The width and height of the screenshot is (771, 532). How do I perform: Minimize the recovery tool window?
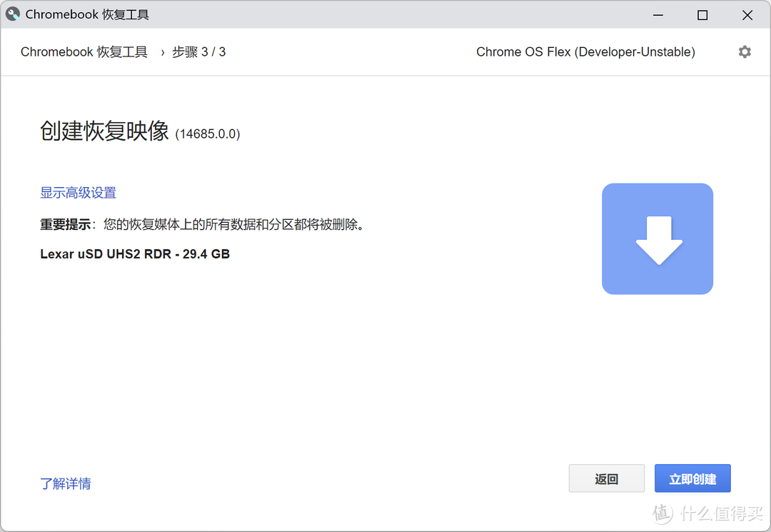[657, 14]
